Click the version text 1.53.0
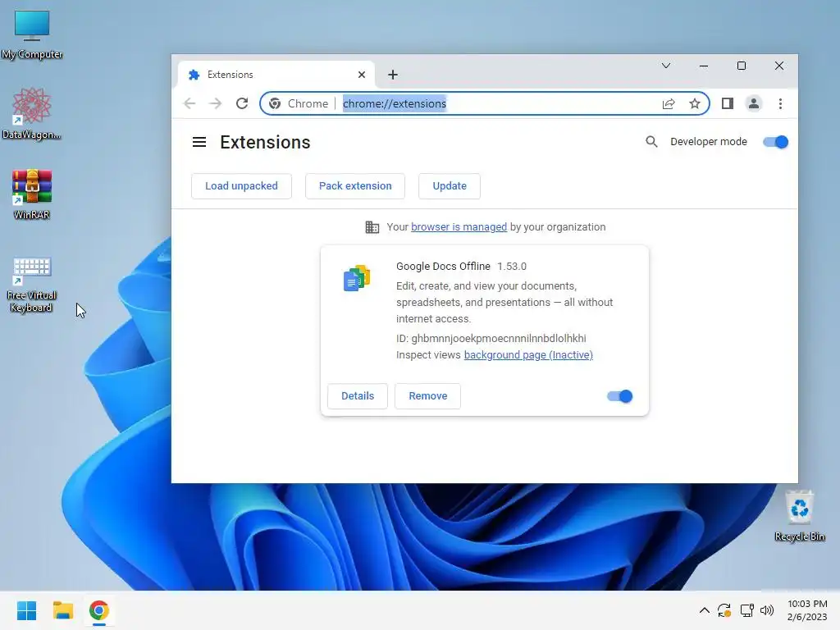The image size is (840, 630). 512,267
